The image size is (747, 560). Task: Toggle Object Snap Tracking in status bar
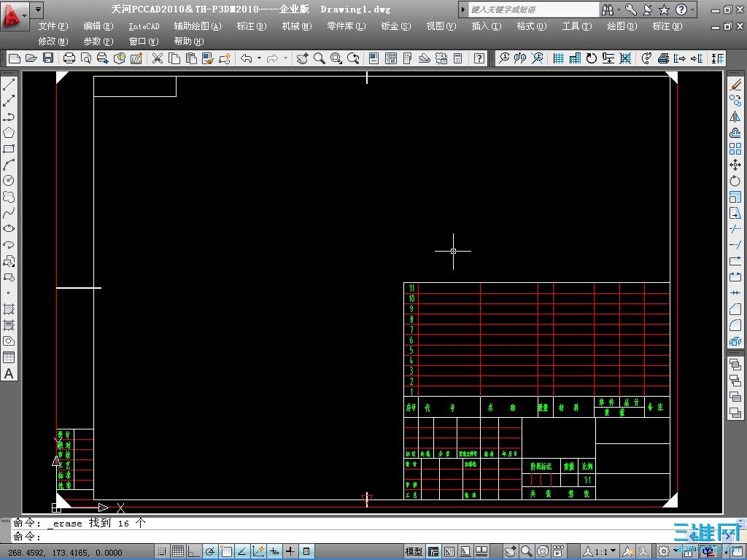[x=242, y=551]
